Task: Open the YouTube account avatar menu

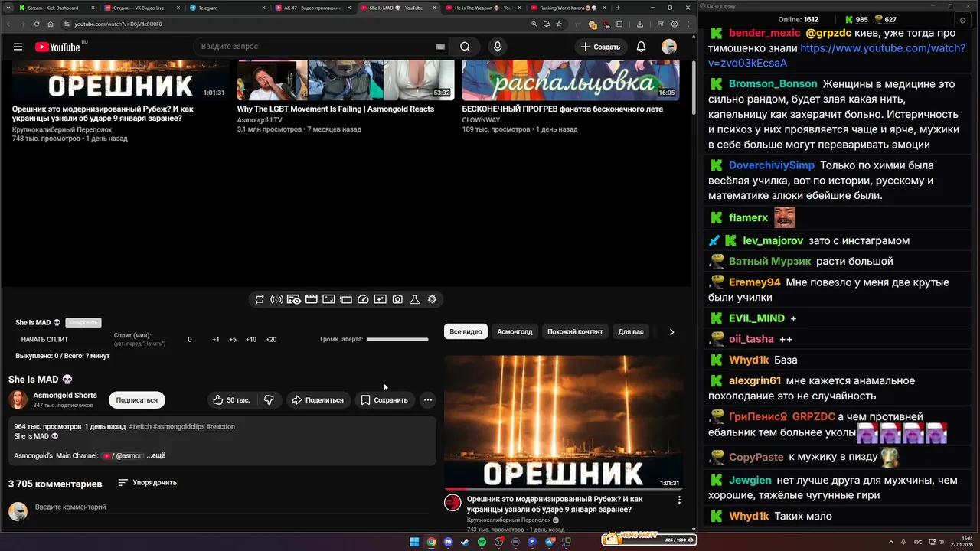Action: 669,47
